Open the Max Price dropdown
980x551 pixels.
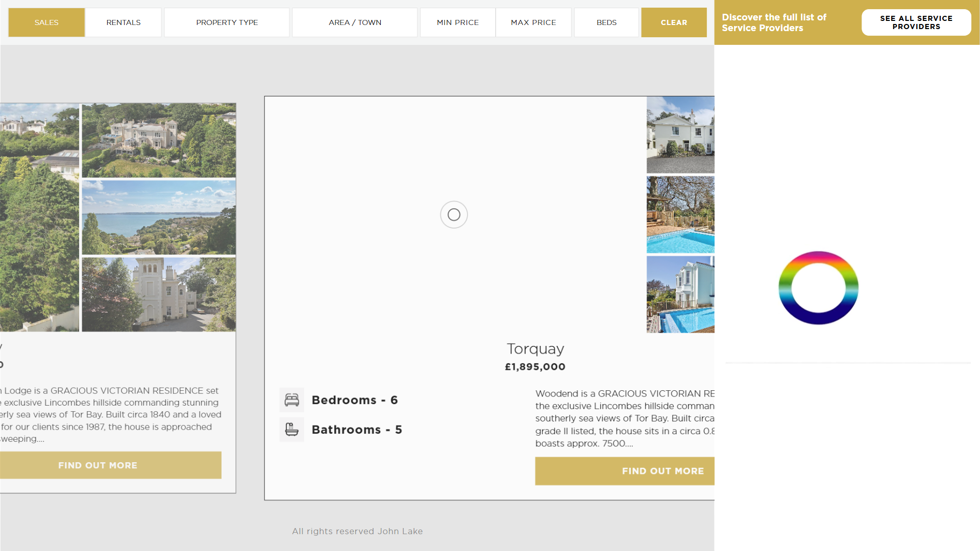533,22
